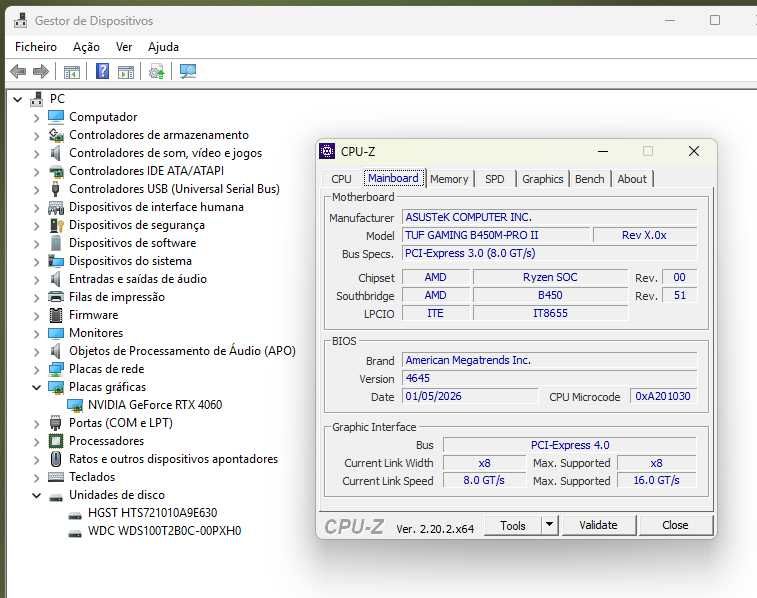Open the Ação menu

[x=86, y=47]
